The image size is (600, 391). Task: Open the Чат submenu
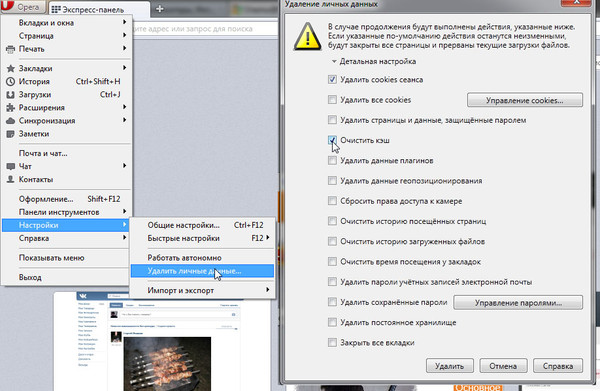point(67,166)
